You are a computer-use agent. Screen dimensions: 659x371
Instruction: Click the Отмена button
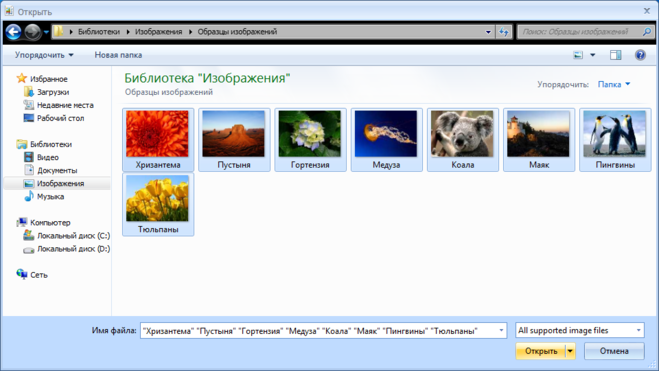point(614,351)
